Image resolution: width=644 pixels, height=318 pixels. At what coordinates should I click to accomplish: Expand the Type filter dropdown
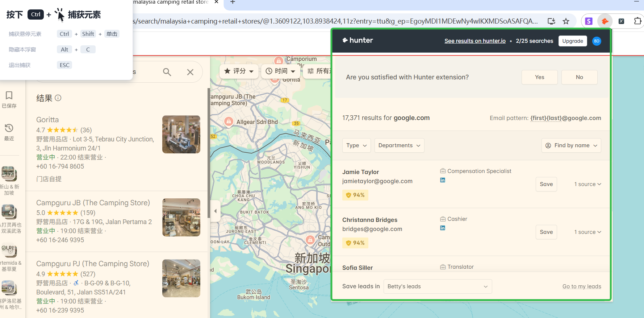pyautogui.click(x=356, y=145)
